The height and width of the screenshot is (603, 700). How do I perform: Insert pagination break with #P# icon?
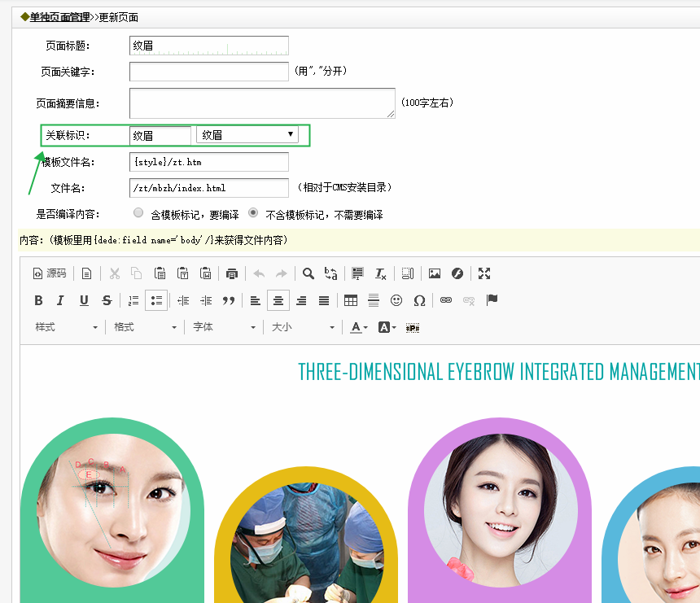click(413, 328)
